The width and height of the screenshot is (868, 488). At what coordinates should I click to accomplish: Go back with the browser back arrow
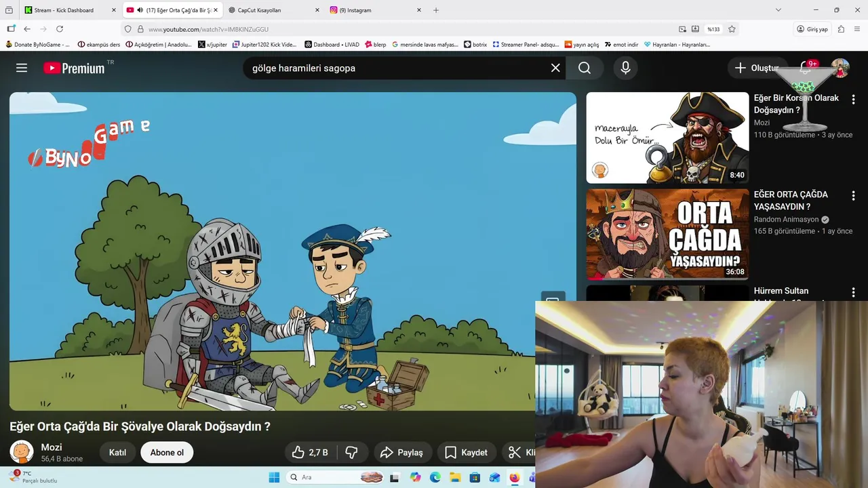click(x=27, y=29)
